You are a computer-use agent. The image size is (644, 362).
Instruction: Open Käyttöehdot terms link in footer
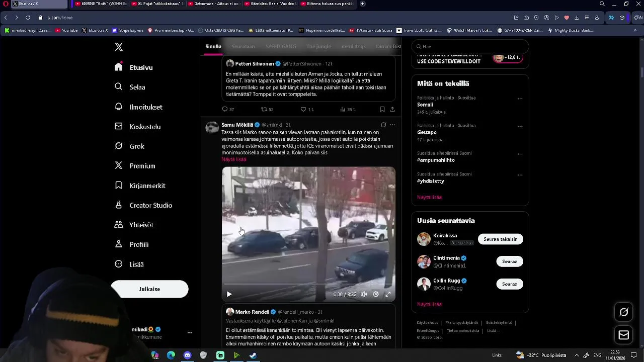pos(427,323)
